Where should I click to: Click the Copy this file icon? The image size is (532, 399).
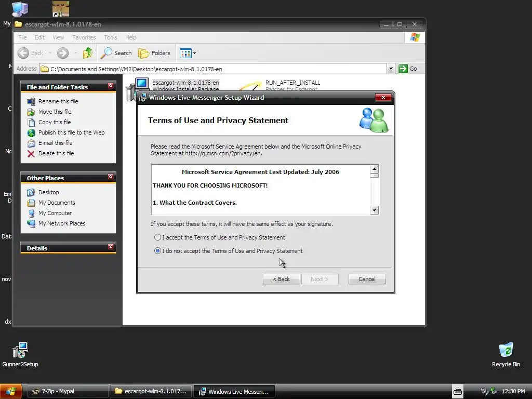coord(31,122)
